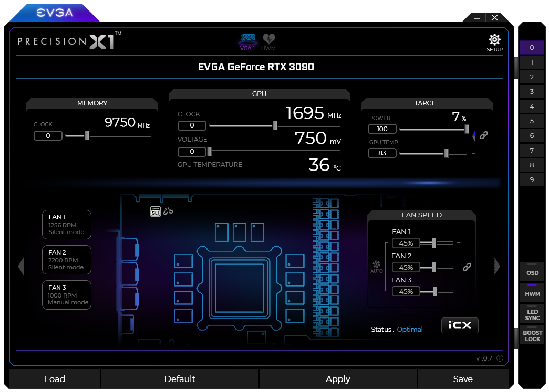Screen dimensions: 549x392
Task: Toggle the power/temp target link icon
Action: [484, 135]
